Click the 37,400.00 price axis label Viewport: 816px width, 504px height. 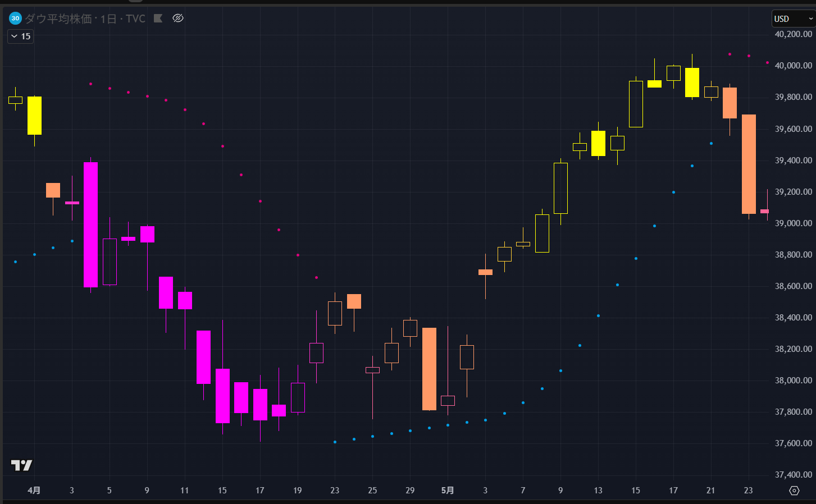(x=794, y=475)
